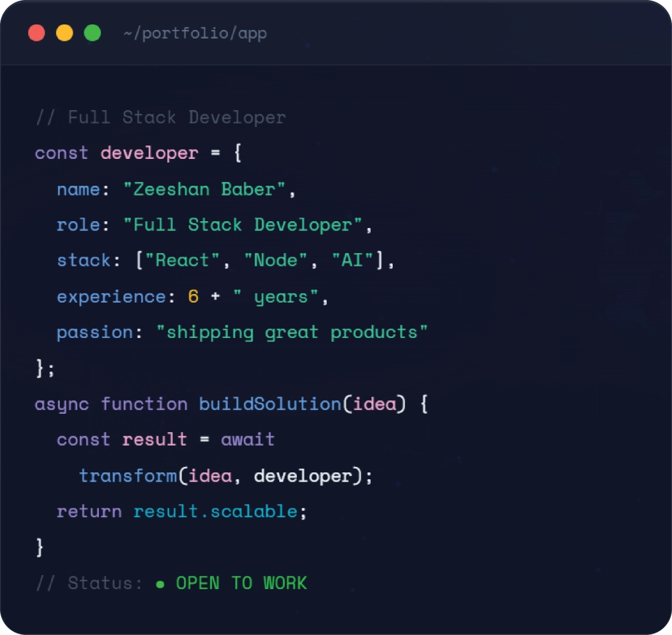Click the buildSolution function name
Screen dimensions: 672x635
(270, 404)
